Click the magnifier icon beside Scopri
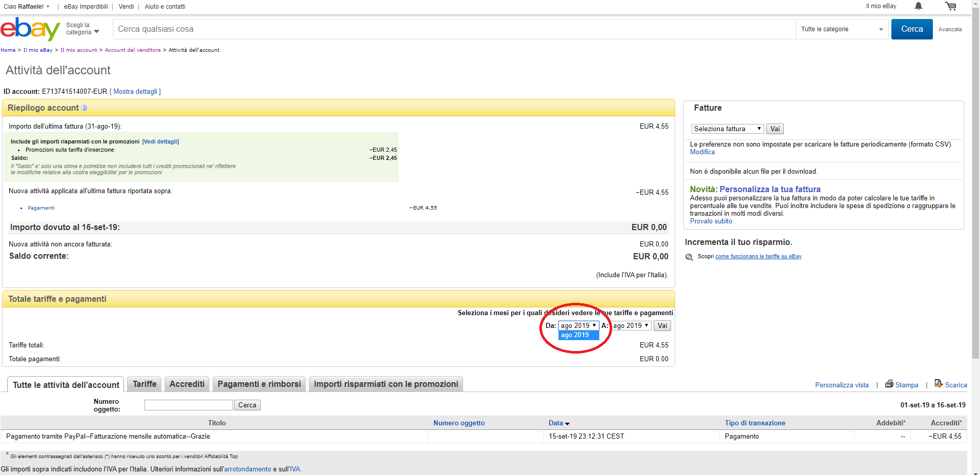This screenshot has width=980, height=475. tap(690, 257)
